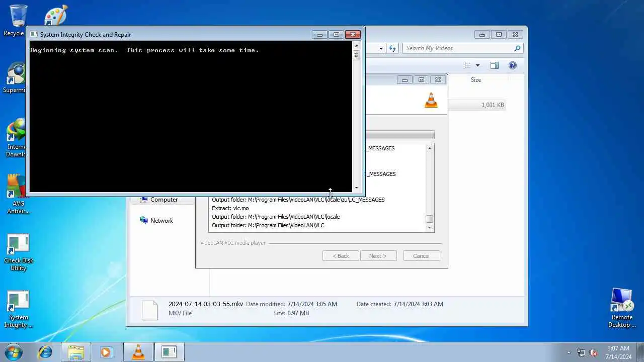Close the VLC installer window
The height and width of the screenshot is (362, 644).
coord(438,80)
